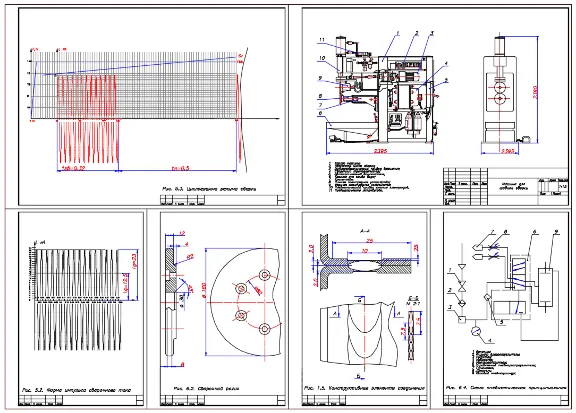Click callout number 6 at the machine base
576x413 pixels.
320,114
